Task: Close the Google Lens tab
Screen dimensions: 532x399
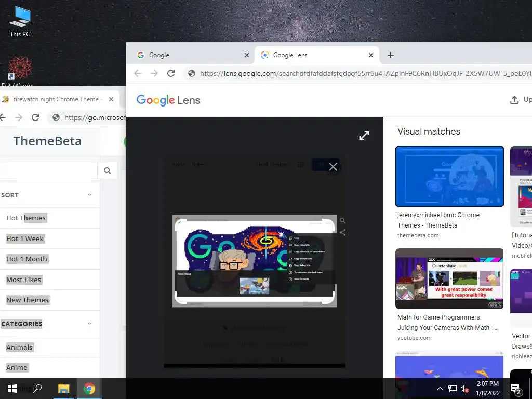Action: coord(371,55)
